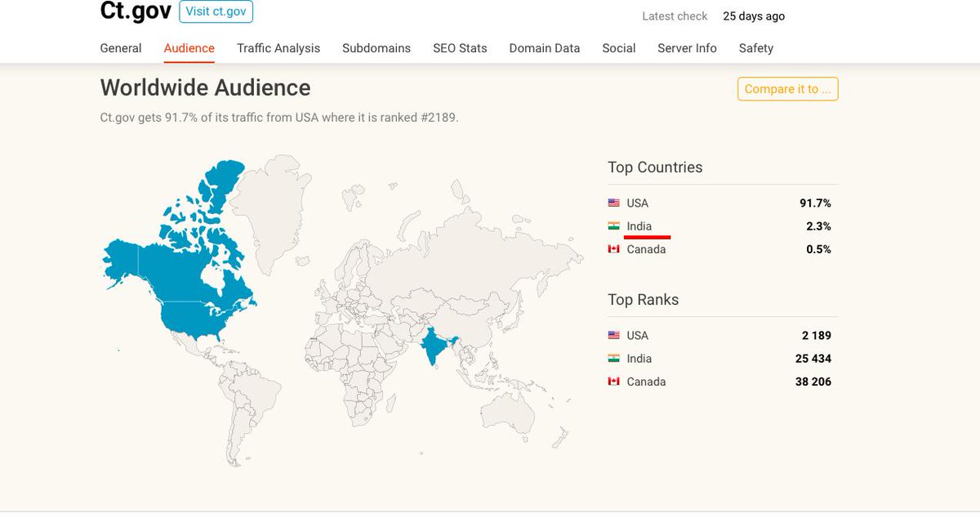This screenshot has height=518, width=980.
Task: Click the 0.5% Canada traffic value
Action: [818, 249]
